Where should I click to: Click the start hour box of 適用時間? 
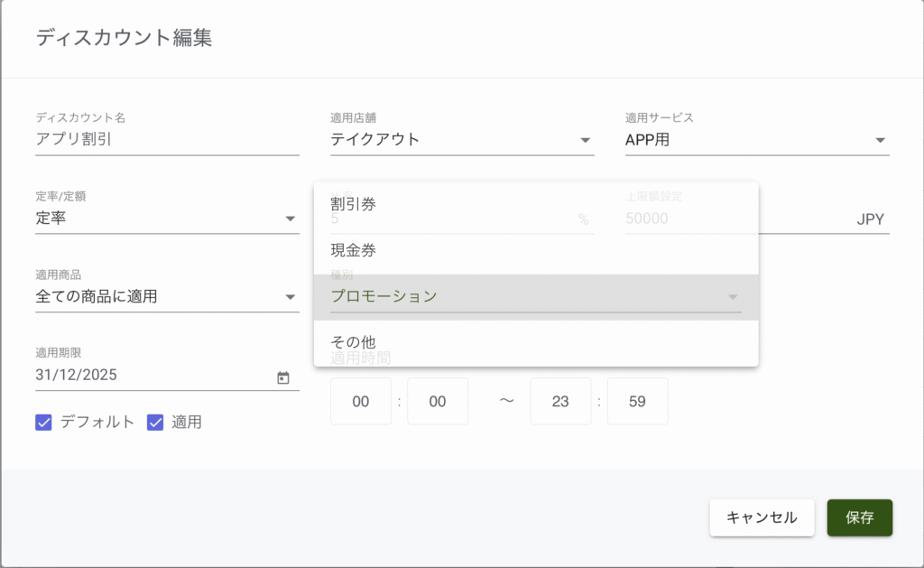click(x=361, y=402)
